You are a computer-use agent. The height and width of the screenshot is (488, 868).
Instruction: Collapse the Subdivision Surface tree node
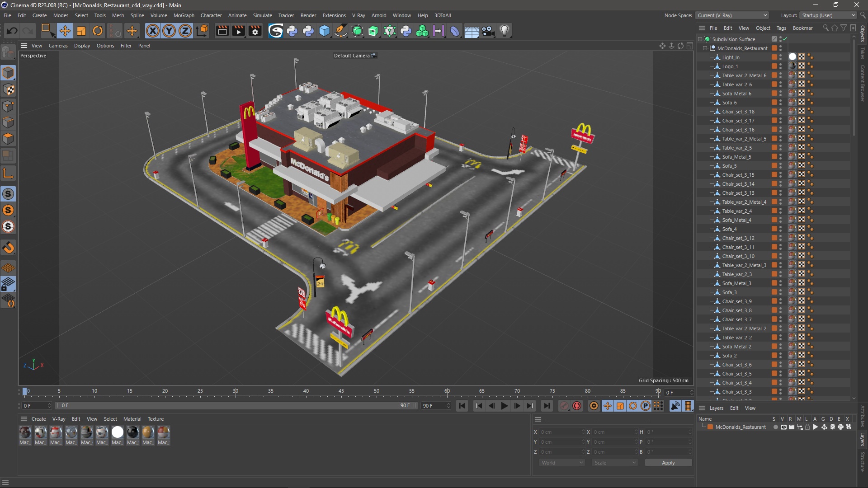(700, 39)
